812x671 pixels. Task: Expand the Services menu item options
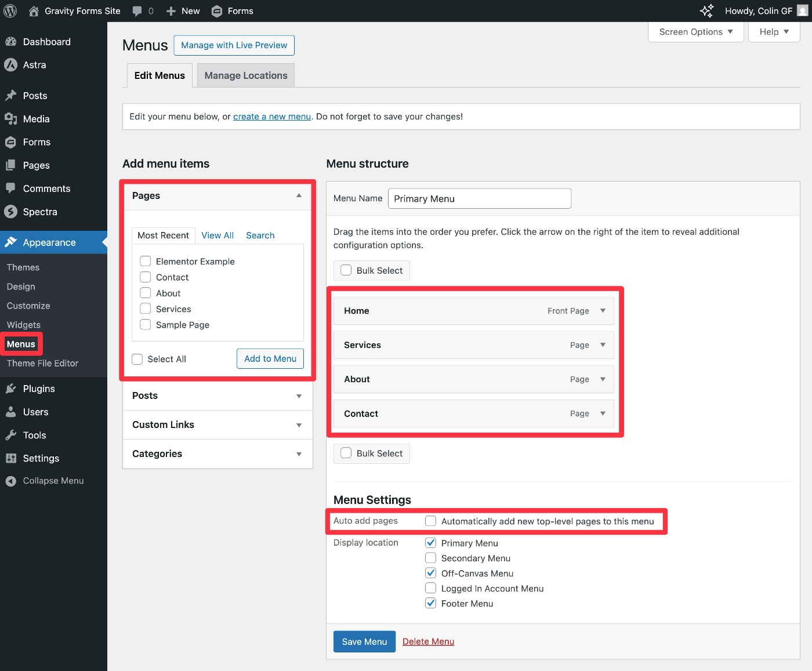click(603, 345)
